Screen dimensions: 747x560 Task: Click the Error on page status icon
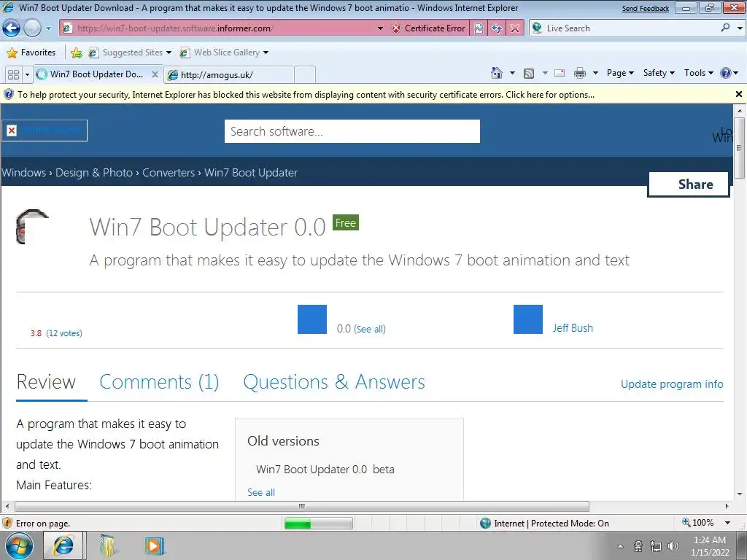click(x=7, y=523)
